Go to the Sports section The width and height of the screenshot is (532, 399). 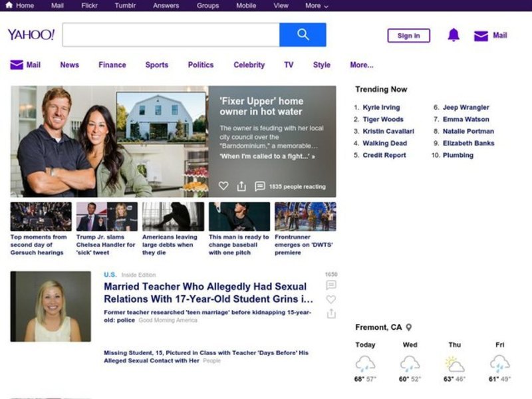pos(156,65)
